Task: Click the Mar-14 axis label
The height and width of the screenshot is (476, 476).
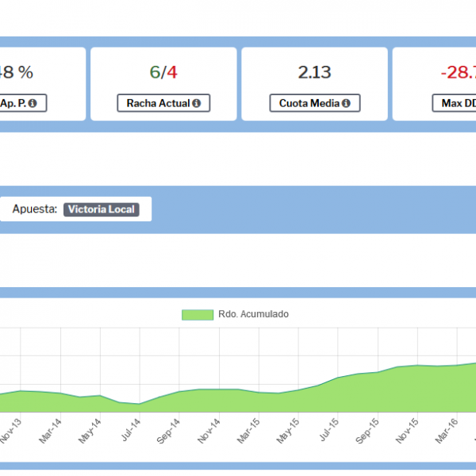Action: [x=50, y=431]
